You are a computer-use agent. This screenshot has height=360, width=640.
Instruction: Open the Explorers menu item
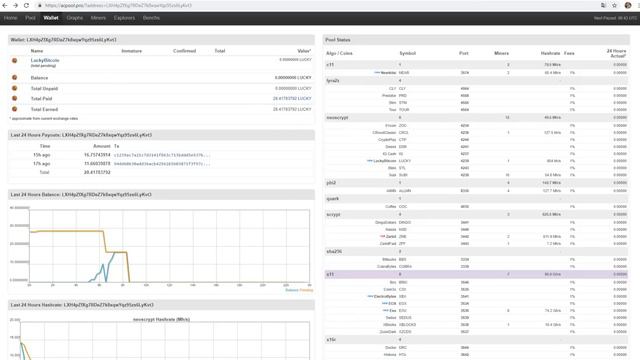tap(124, 18)
